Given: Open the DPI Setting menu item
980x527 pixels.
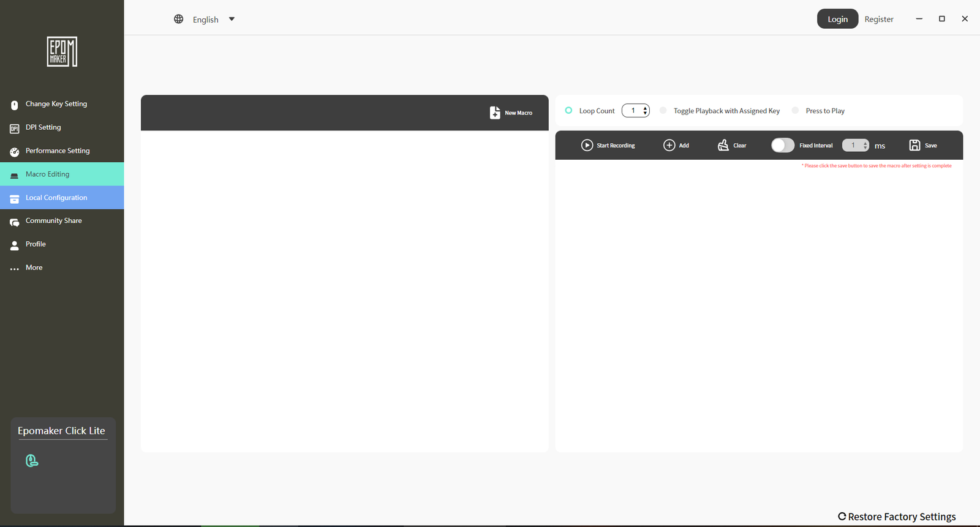Looking at the screenshot, I should point(43,127).
